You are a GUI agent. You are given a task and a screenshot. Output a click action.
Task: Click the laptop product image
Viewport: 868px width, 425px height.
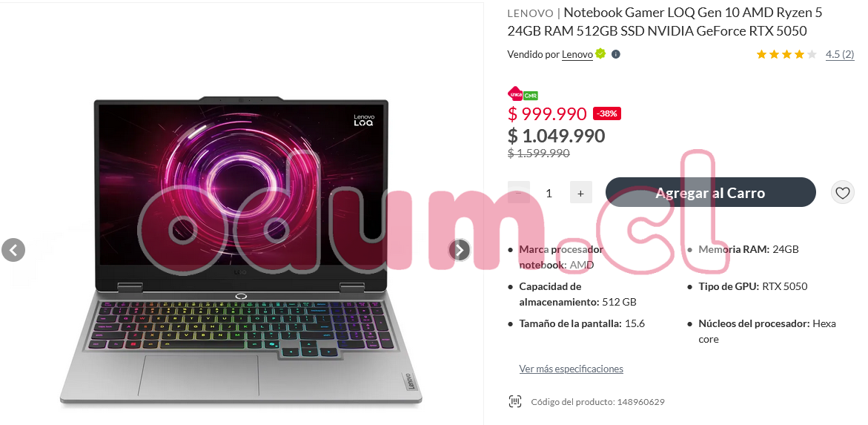(241, 252)
